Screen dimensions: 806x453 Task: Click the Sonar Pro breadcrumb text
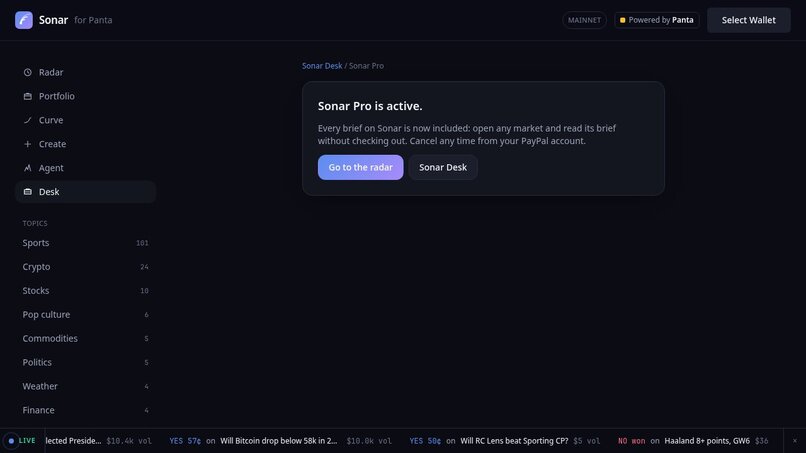[366, 66]
